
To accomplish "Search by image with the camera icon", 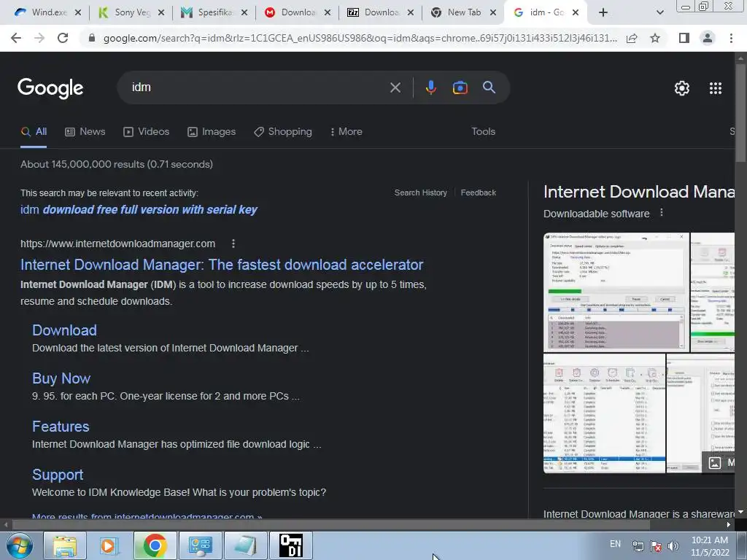I will [x=460, y=87].
